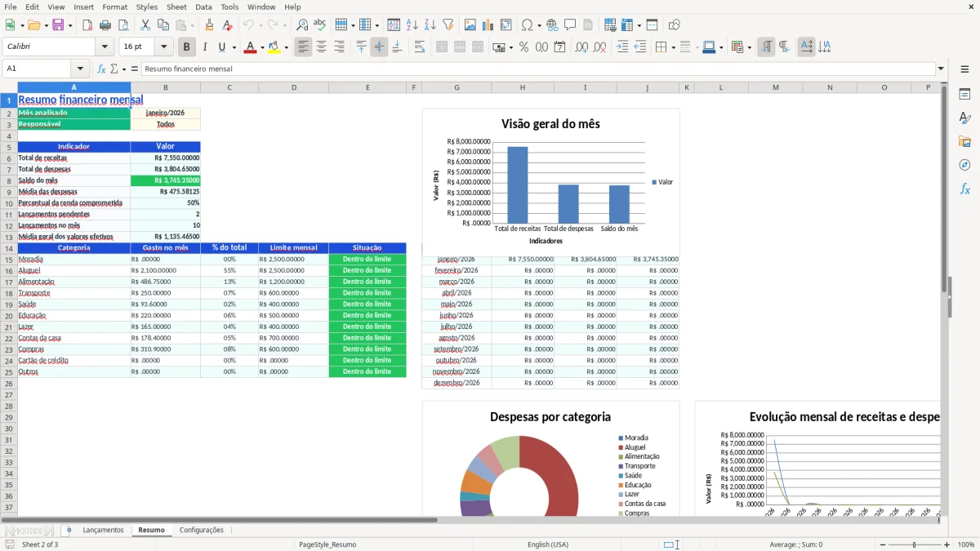Toggle Wrap Text
This screenshot has height=551, width=980.
pyautogui.click(x=419, y=47)
